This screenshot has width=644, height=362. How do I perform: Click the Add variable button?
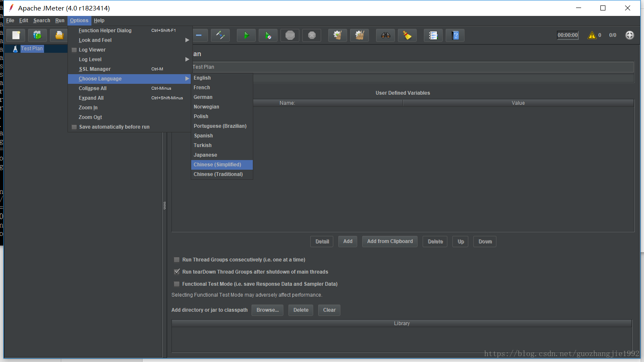point(348,241)
